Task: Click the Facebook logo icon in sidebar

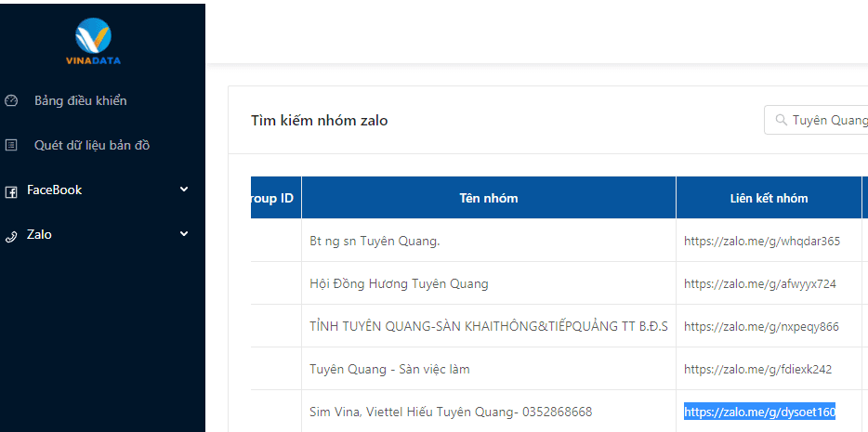Action: point(11,190)
